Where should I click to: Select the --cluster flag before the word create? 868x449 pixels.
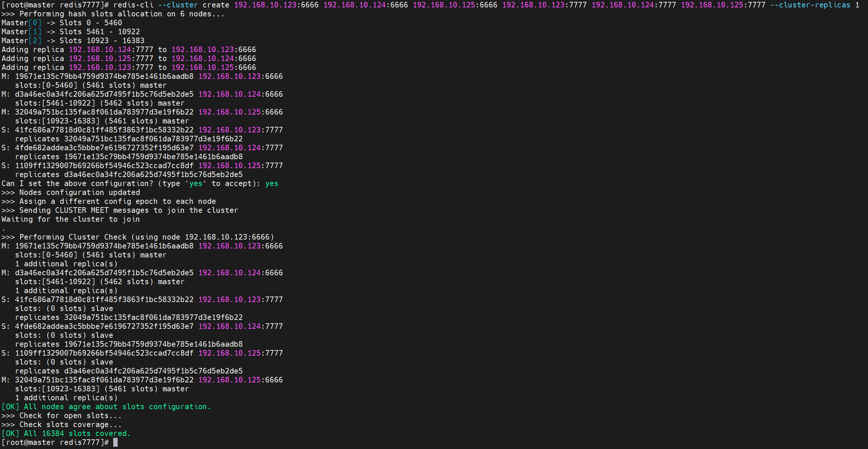point(178,5)
